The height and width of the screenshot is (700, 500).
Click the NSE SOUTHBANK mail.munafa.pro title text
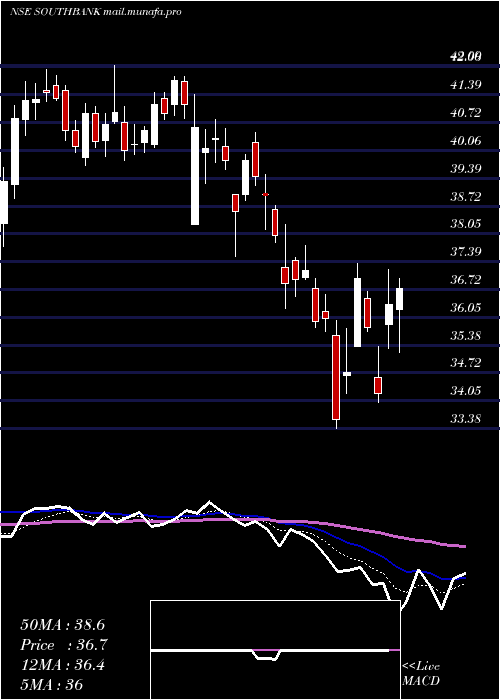click(96, 12)
